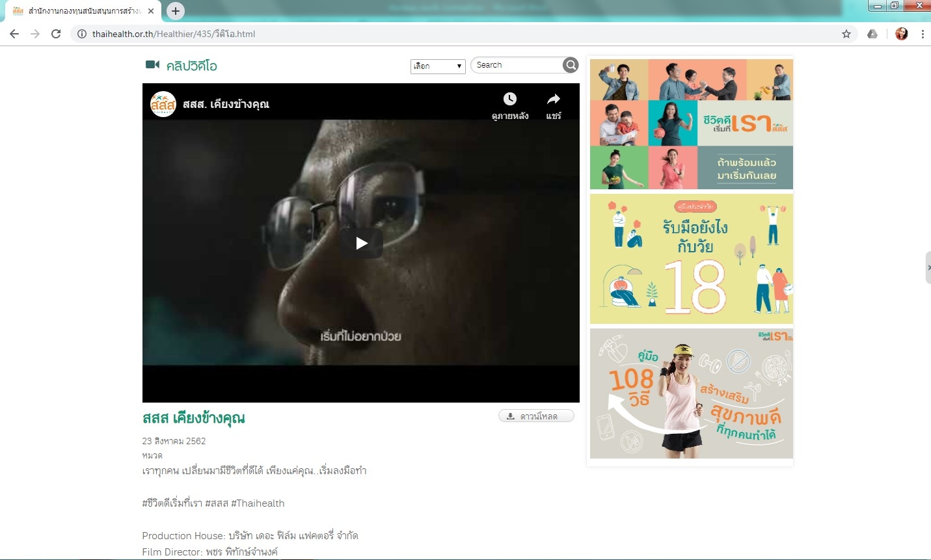Bookmark this page with star icon
931x560 pixels.
[x=846, y=34]
